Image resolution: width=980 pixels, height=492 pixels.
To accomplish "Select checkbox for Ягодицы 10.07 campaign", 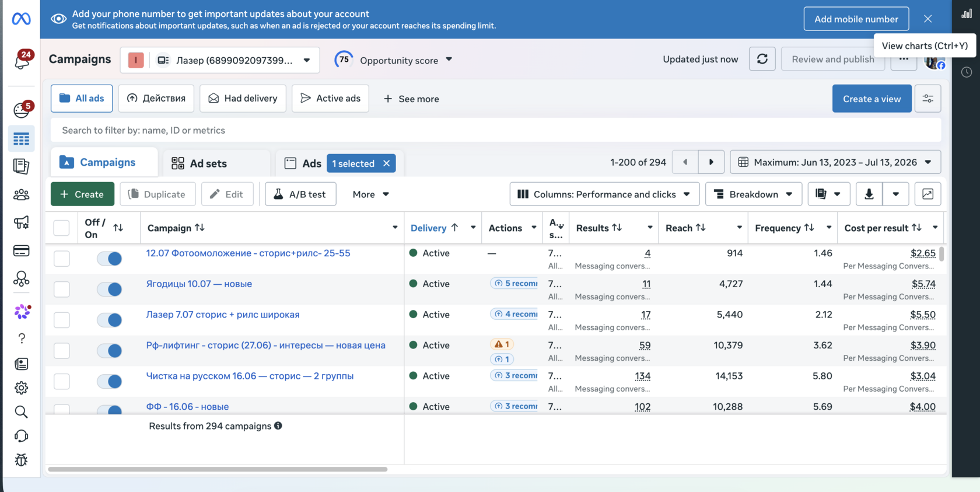I will click(61, 289).
